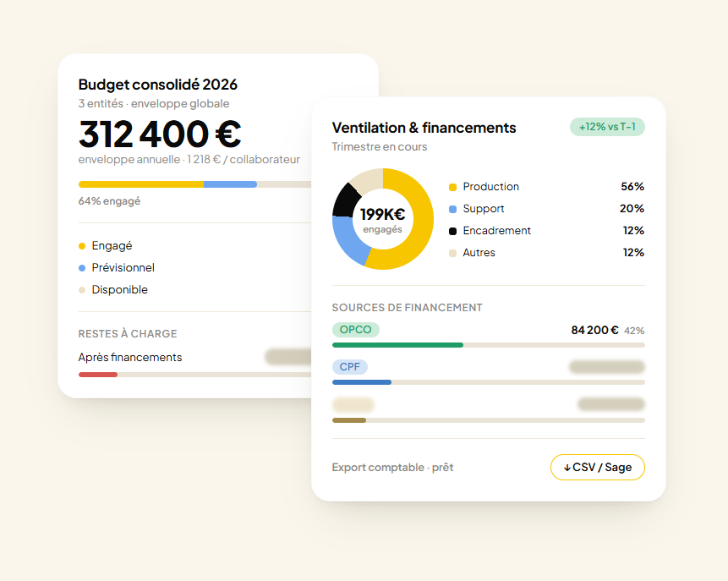Click the enveloppe annuelle per collaborateur text
The image size is (728, 581).
pyautogui.click(x=189, y=159)
